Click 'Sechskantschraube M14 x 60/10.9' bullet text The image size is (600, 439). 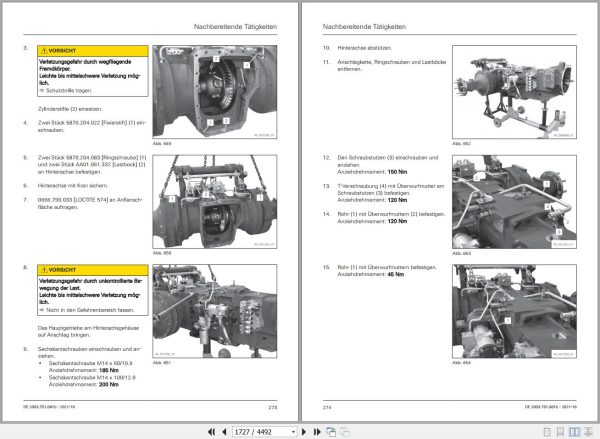pyautogui.click(x=90, y=363)
